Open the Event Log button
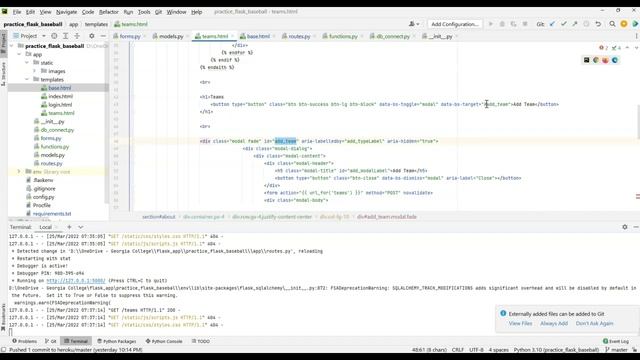Screen dimensions: 640x360 click(616, 341)
